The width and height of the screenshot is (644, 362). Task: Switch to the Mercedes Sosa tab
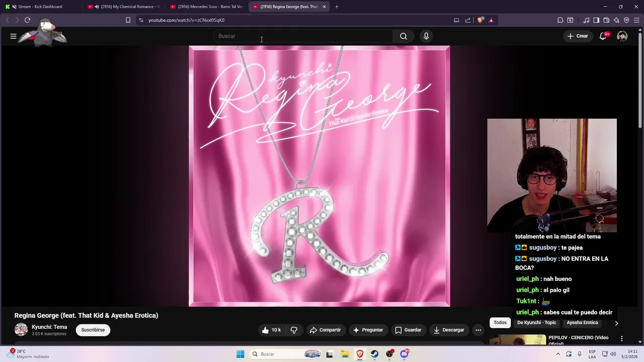pos(206,7)
